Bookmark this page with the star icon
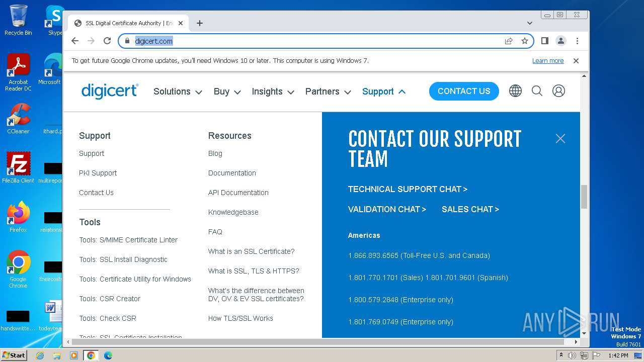 pyautogui.click(x=525, y=41)
